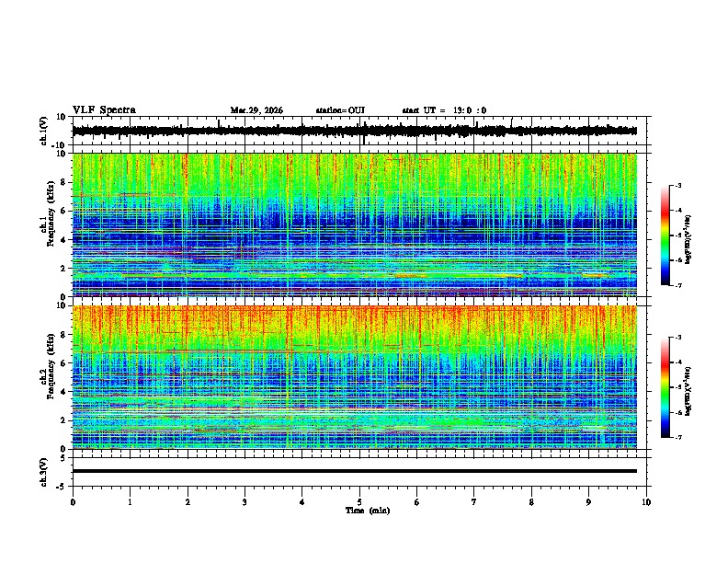The width and height of the screenshot is (728, 563).
Task: Click the 8 kHz tick on ch.1 spectrogram
Action: [63, 182]
